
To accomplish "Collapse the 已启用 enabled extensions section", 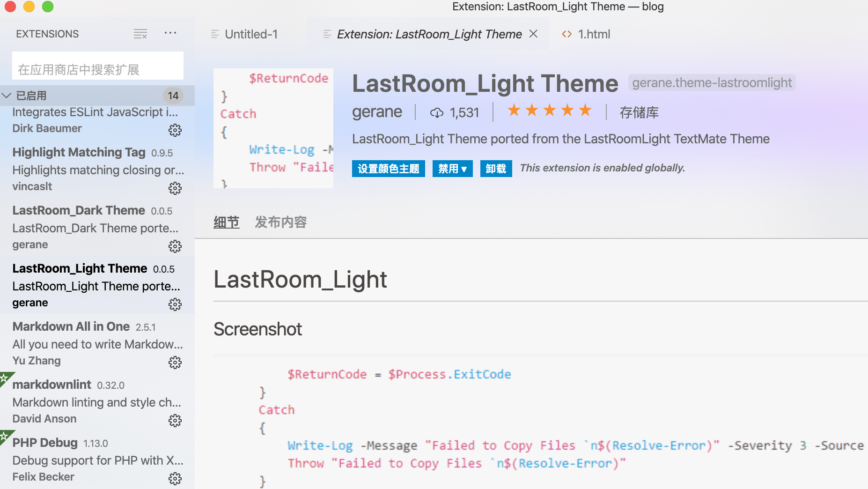I will pyautogui.click(x=97, y=96).
